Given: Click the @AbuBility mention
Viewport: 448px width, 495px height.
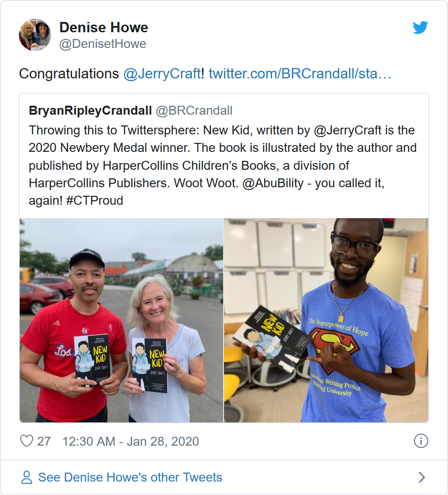Looking at the screenshot, I should click(273, 183).
